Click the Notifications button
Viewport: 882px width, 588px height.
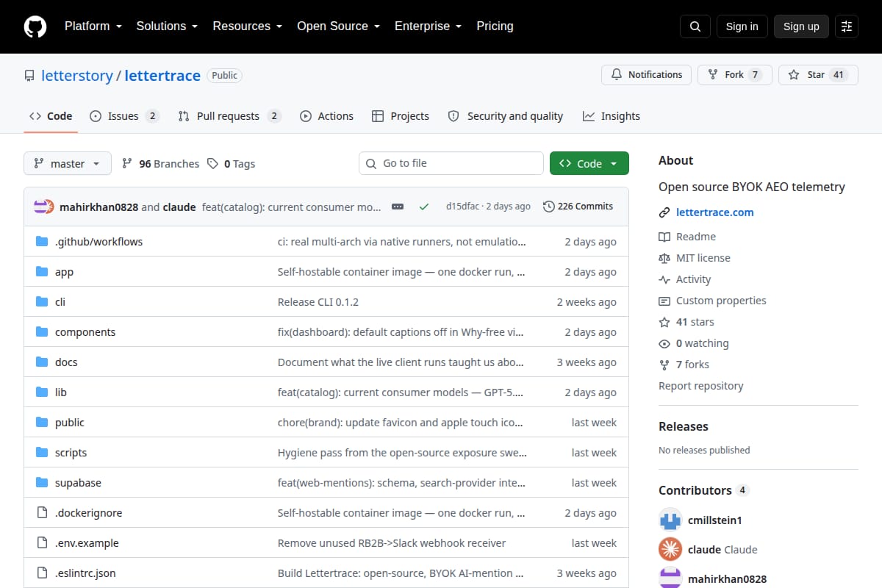tap(646, 75)
